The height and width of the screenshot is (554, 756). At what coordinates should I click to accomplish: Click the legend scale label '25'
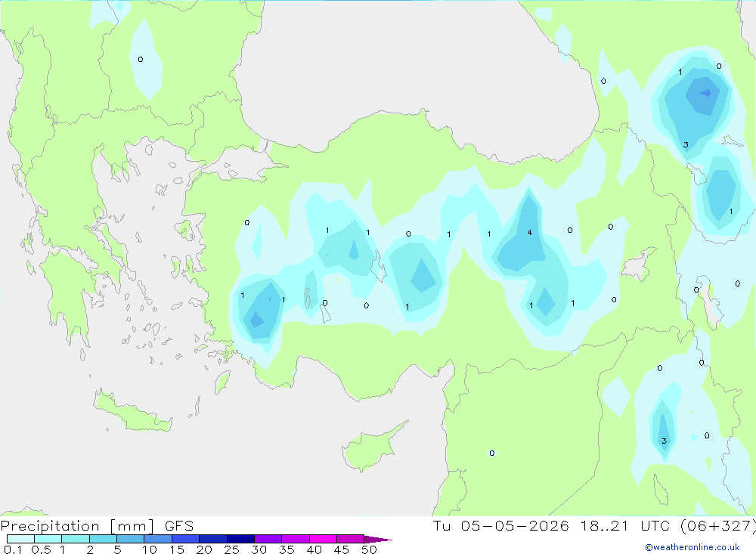pos(232,549)
